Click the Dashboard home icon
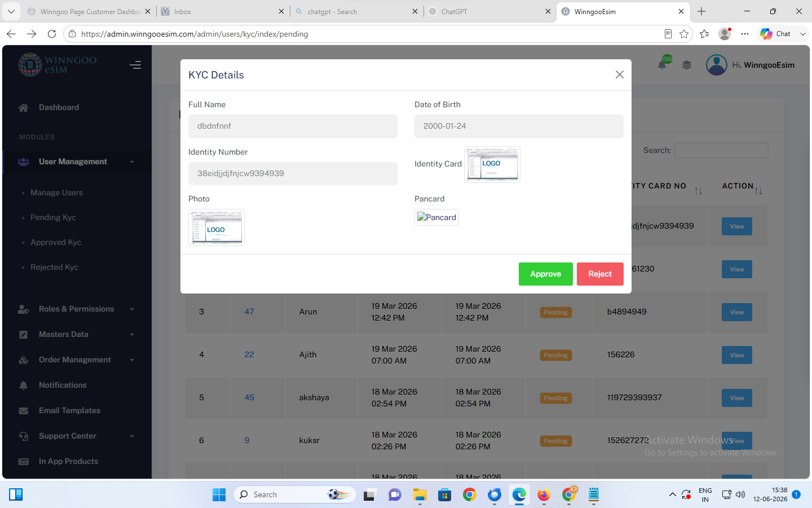 pos(23,107)
